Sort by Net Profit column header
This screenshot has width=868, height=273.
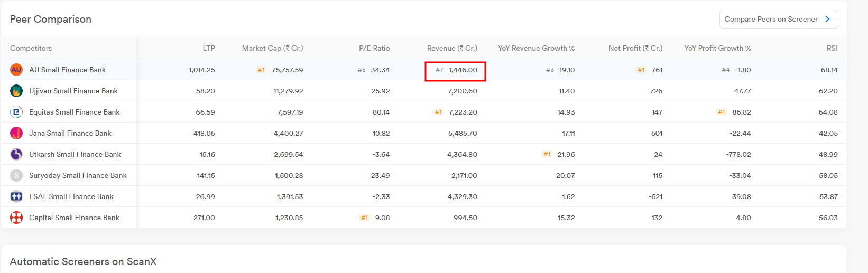coord(635,48)
